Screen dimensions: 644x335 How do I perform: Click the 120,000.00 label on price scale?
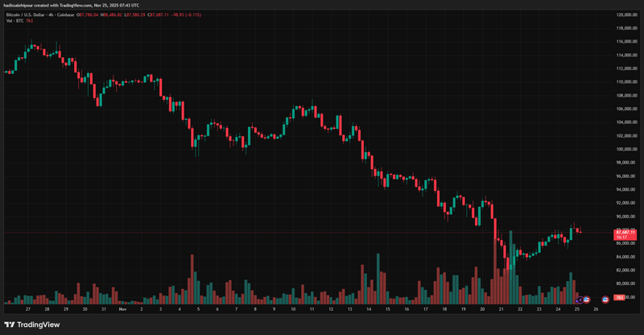click(x=627, y=14)
